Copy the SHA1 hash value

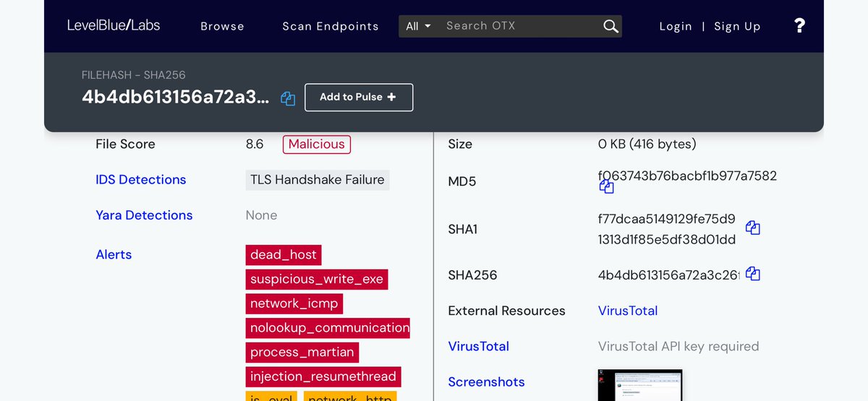(752, 228)
